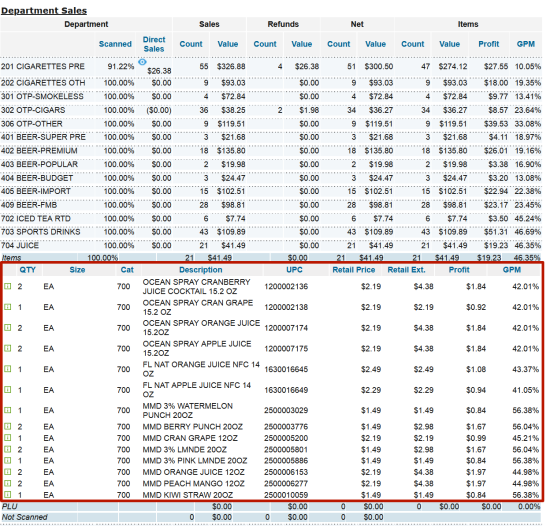The image size is (550, 526).
Task: Expand MMD ORANGE JUICE 12OZ row
Action: coord(8,472)
